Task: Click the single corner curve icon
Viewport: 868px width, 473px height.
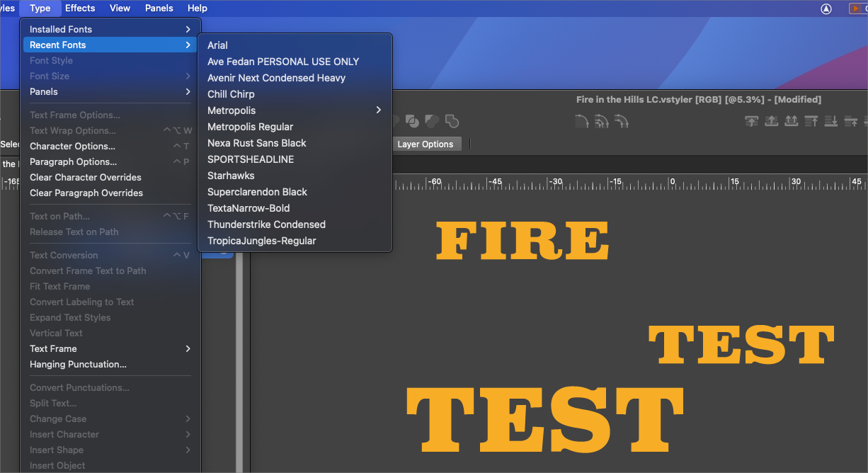Action: [x=581, y=121]
